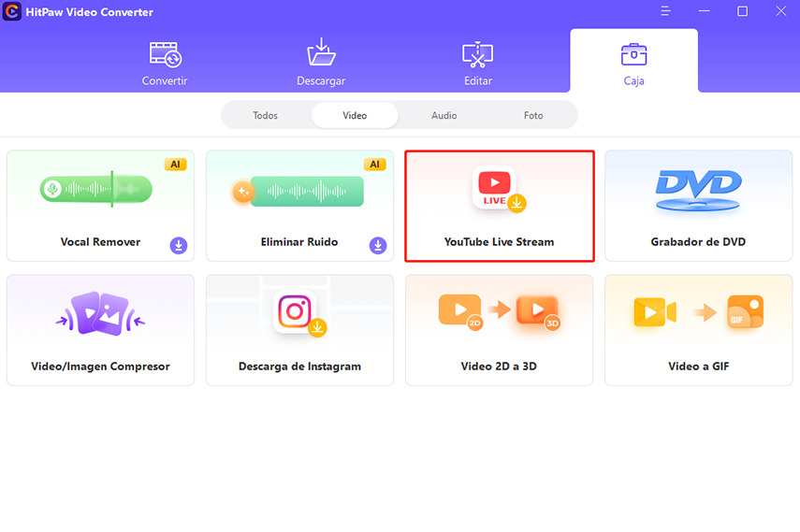
Task: Click the Video a GIF label
Action: coord(698,367)
